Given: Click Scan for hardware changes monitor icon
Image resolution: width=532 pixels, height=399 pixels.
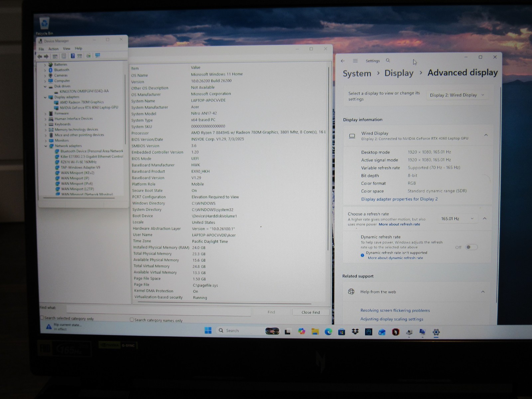Looking at the screenshot, I should (98, 56).
